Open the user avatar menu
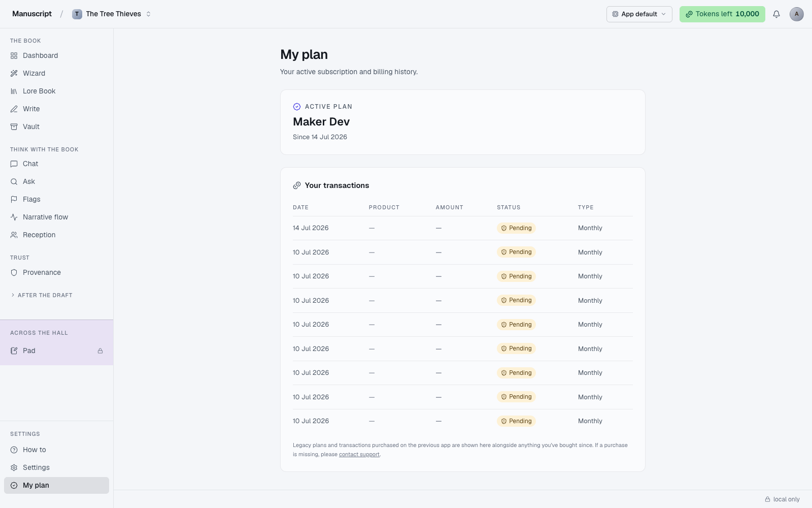The width and height of the screenshot is (812, 508). point(797,14)
